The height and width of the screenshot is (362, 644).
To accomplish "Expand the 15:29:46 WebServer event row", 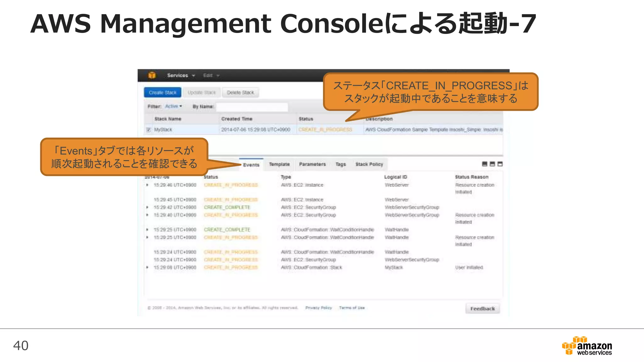I will coord(147,185).
